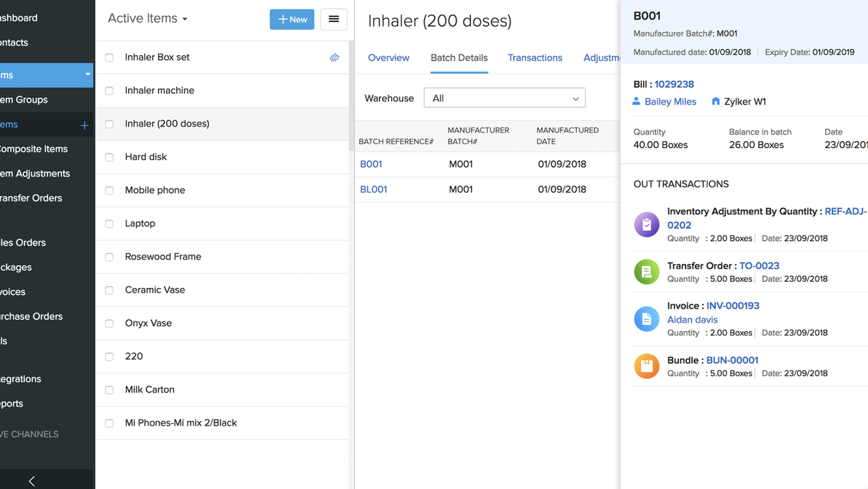Expand the Warehouse All dropdown
This screenshot has height=489, width=868.
[x=504, y=98]
